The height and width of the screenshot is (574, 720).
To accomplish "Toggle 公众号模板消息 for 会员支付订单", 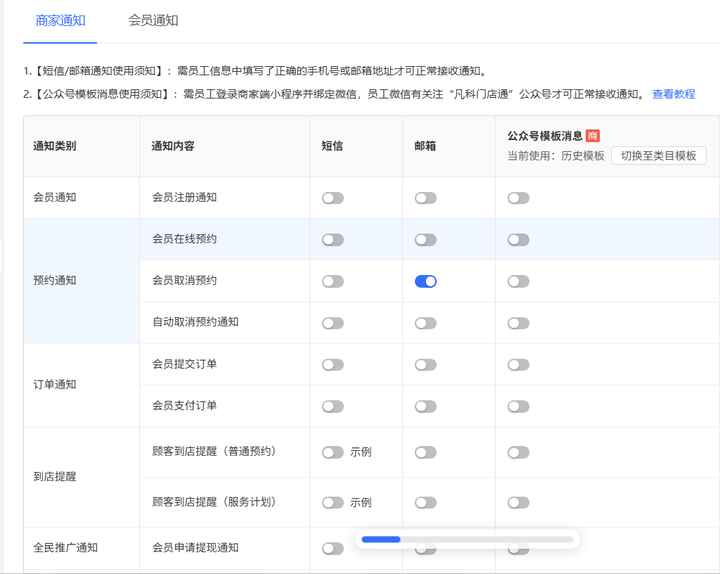I will 518,407.
